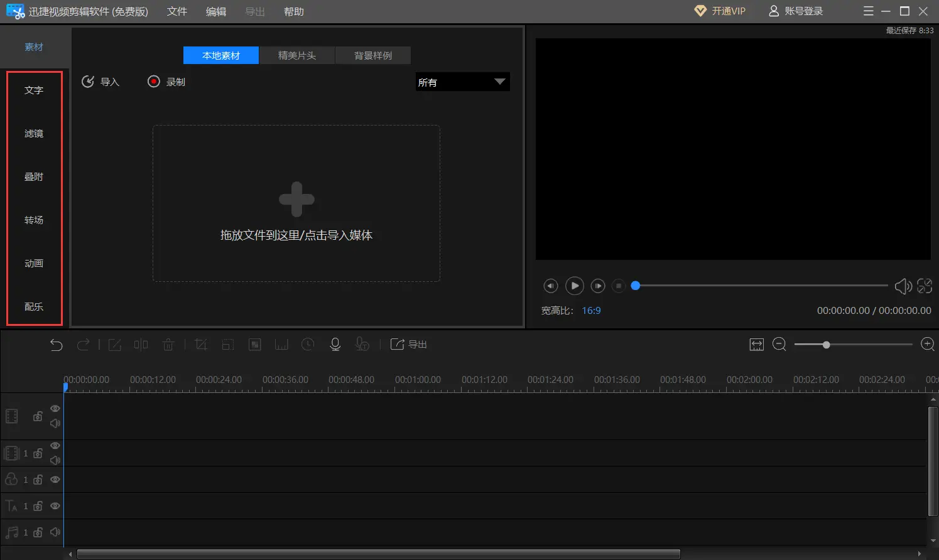939x560 pixels.
Task: Click the bar-chart freeze frame icon
Action: (281, 344)
